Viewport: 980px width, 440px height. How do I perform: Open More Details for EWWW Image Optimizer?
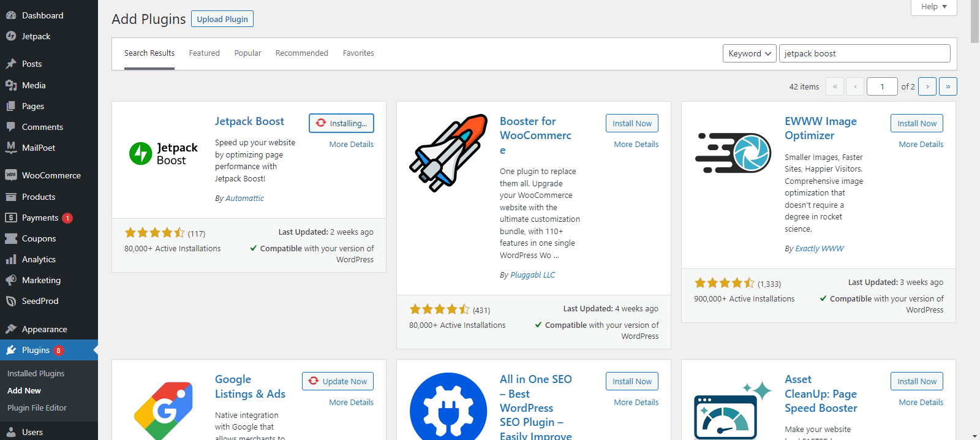pos(921,144)
